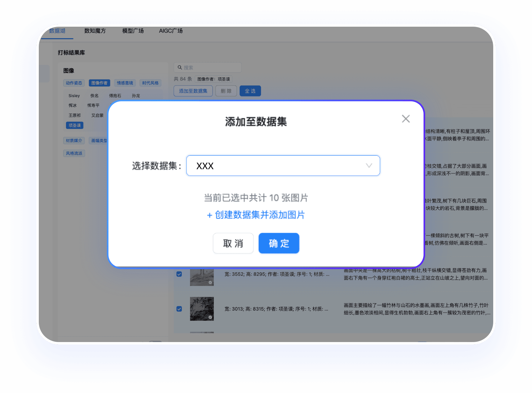Close the add-to-dataset dialog with X
The height and width of the screenshot is (393, 532).
pos(406,119)
